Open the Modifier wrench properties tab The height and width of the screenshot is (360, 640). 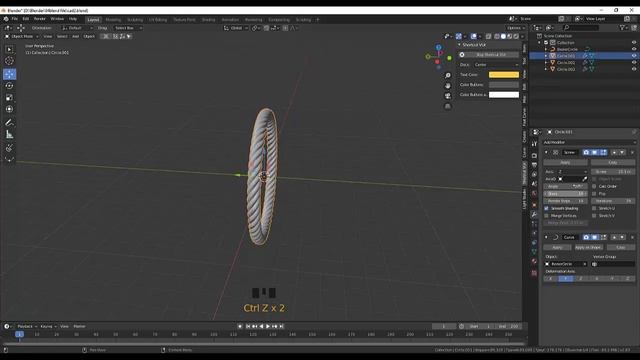point(534,214)
